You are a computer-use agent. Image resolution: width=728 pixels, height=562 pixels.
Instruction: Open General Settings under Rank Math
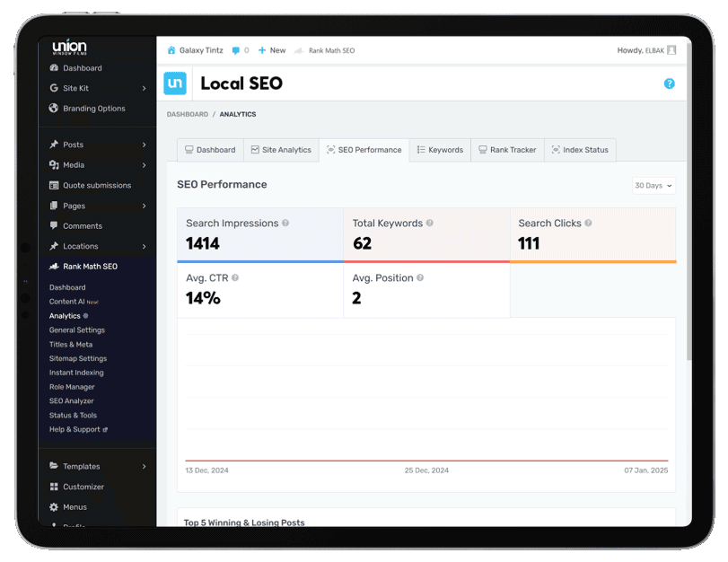pos(77,329)
